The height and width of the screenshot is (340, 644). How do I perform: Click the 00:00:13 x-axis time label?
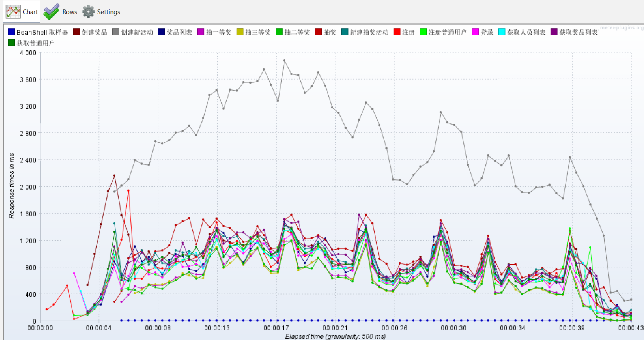[217, 328]
